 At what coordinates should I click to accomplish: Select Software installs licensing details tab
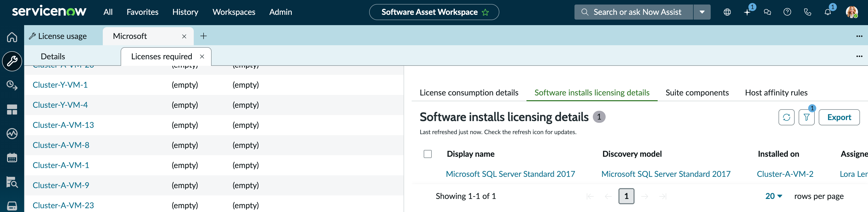[592, 93]
